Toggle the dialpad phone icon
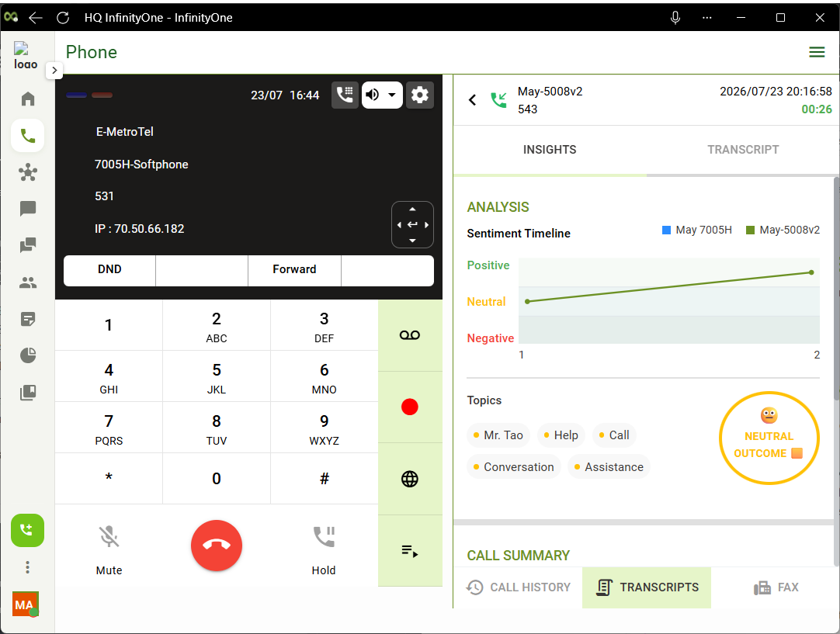The width and height of the screenshot is (840, 634). (345, 95)
